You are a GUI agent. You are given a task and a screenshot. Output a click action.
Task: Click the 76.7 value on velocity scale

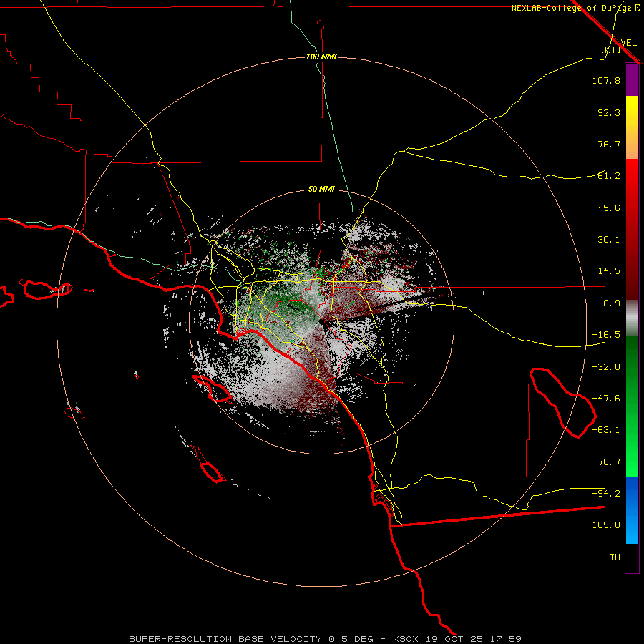(x=609, y=144)
